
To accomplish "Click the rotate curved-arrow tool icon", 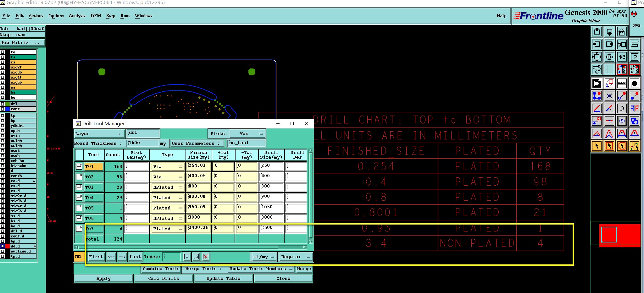I will 622,108.
